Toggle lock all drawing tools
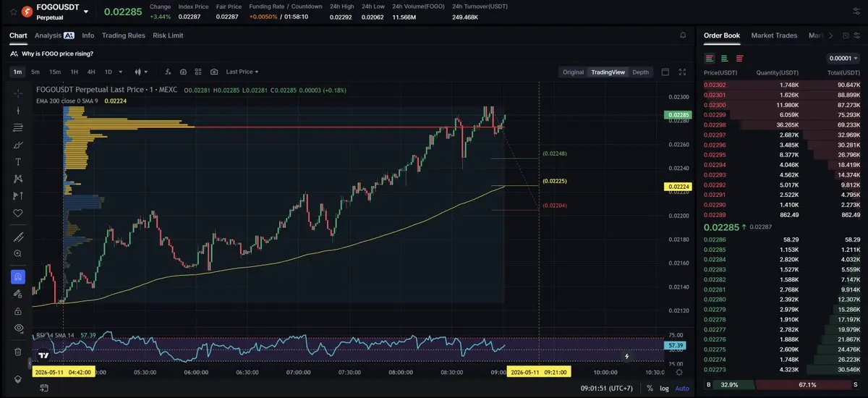The width and height of the screenshot is (868, 398). coord(18,311)
